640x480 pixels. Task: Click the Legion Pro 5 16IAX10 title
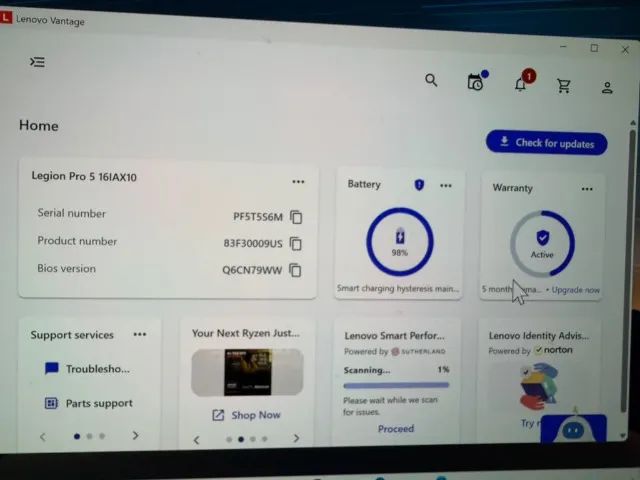tap(84, 176)
